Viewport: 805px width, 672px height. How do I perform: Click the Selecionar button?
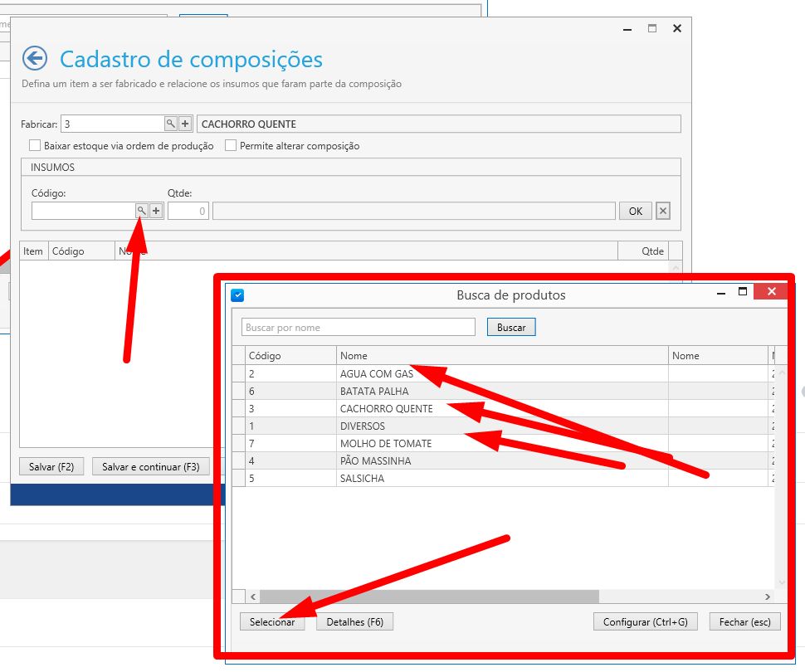coord(272,622)
